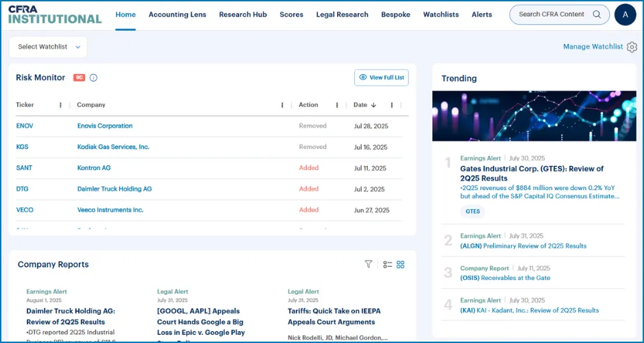
Task: Open Ticker column options menu
Action: [x=60, y=105]
